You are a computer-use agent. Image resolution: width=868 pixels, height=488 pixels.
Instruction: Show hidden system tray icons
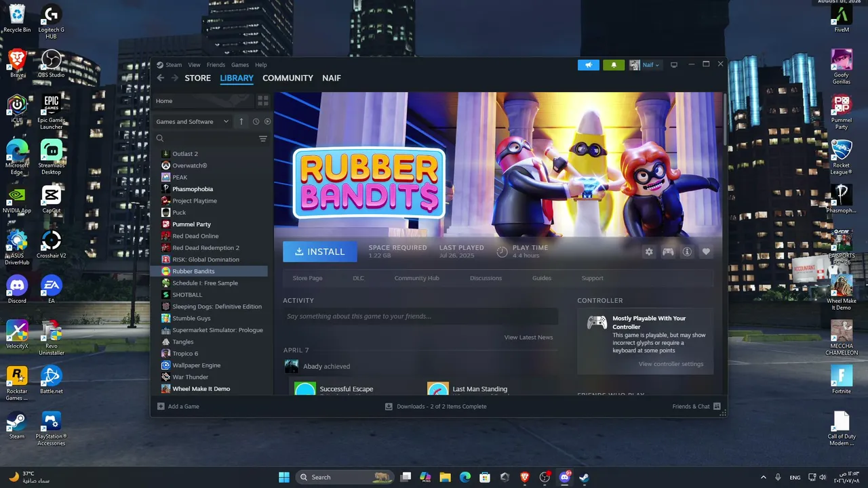(x=763, y=477)
